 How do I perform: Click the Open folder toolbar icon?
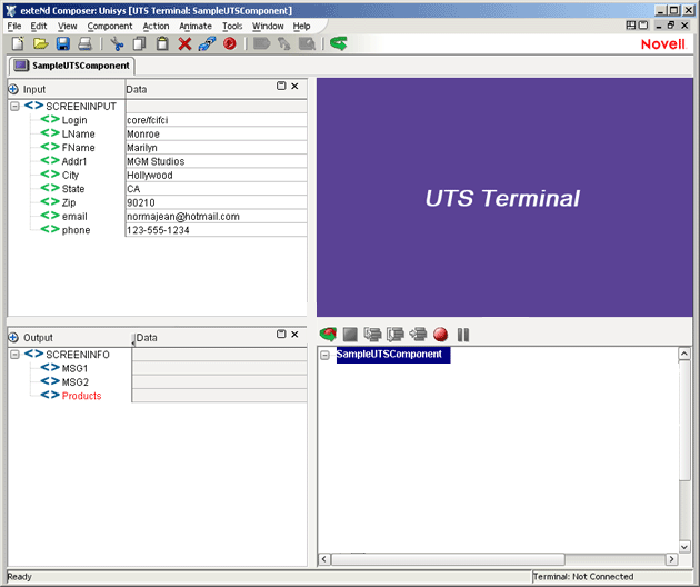40,44
